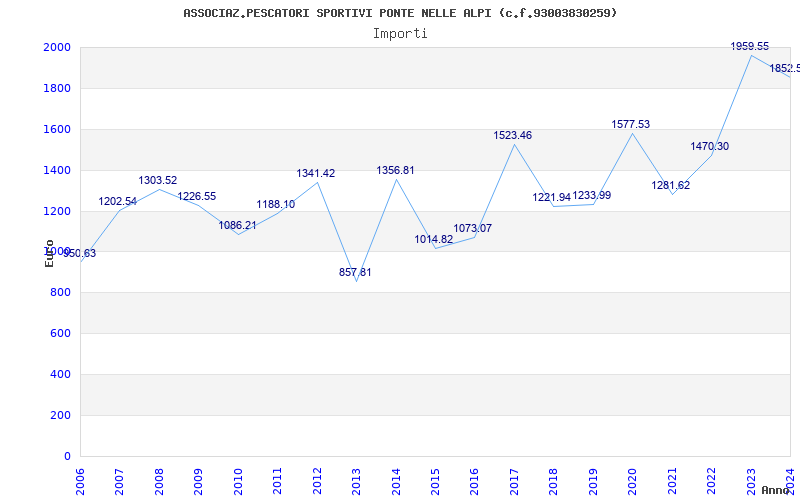
Task: Select the 1470.30 data label
Action: (710, 146)
